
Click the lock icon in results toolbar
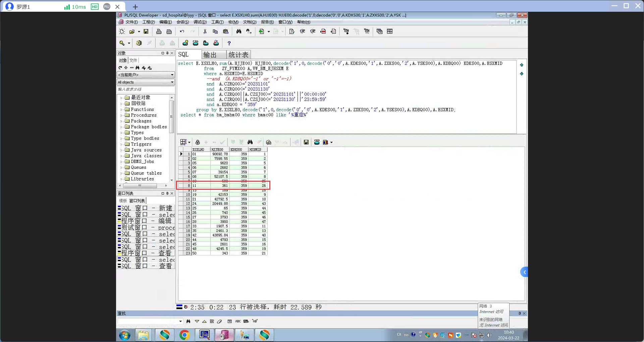(198, 142)
